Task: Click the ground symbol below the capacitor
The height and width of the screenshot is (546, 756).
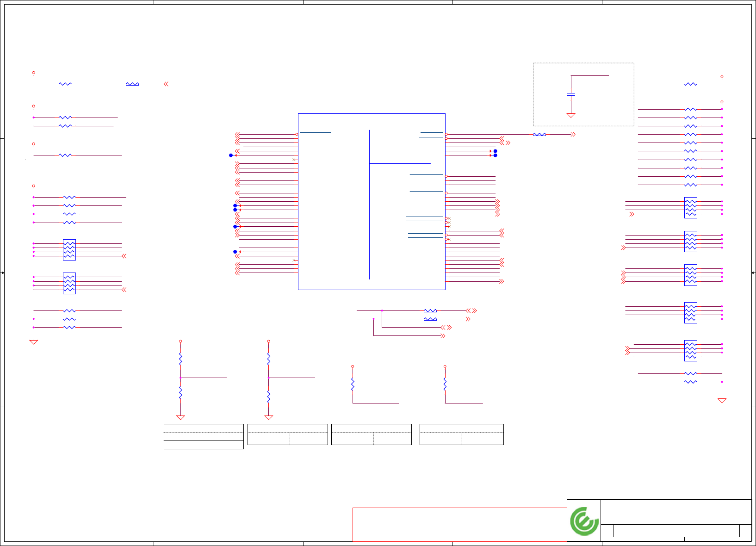Action: click(571, 115)
